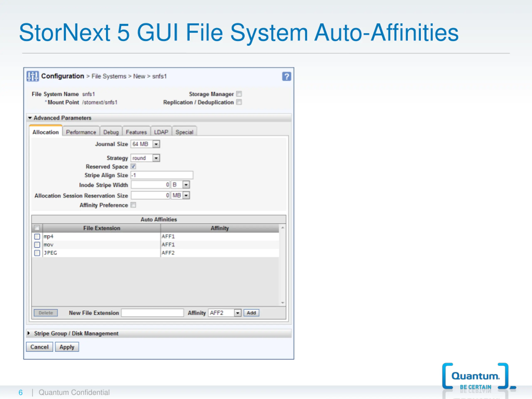Click the Allocation Session Reservation Size field
532x399 pixels.
(150, 195)
